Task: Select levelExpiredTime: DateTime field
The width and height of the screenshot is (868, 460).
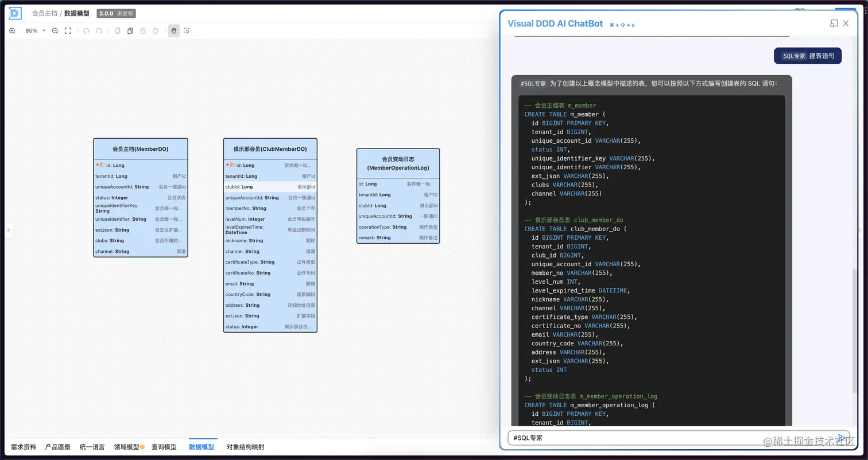Action: coord(270,230)
